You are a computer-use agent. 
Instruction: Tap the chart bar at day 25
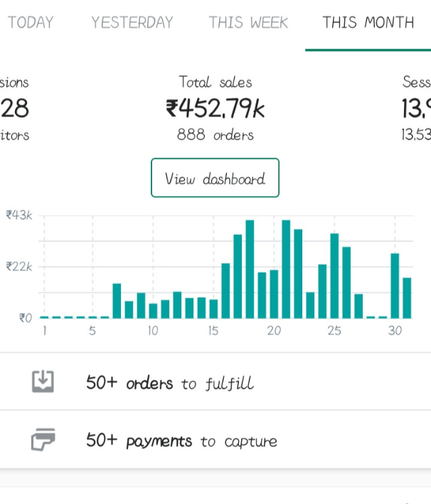click(334, 275)
